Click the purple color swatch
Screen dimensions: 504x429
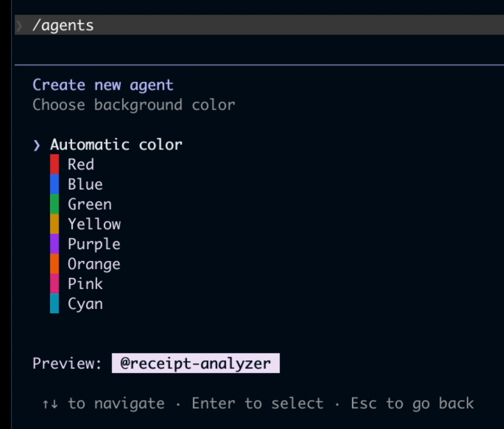tap(55, 244)
